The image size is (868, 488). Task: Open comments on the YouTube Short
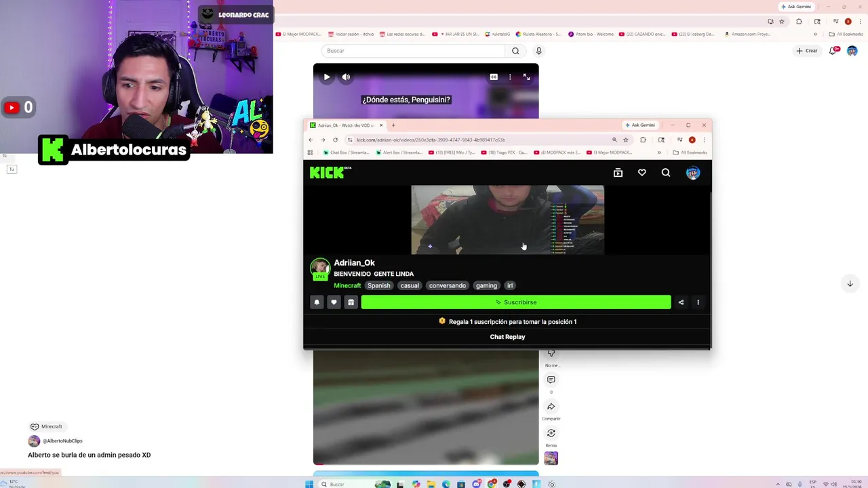coord(551,380)
